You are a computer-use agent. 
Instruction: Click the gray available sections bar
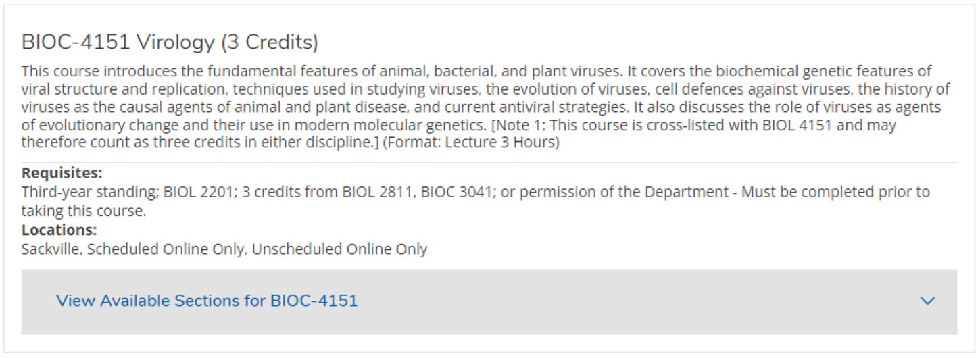[489, 301]
